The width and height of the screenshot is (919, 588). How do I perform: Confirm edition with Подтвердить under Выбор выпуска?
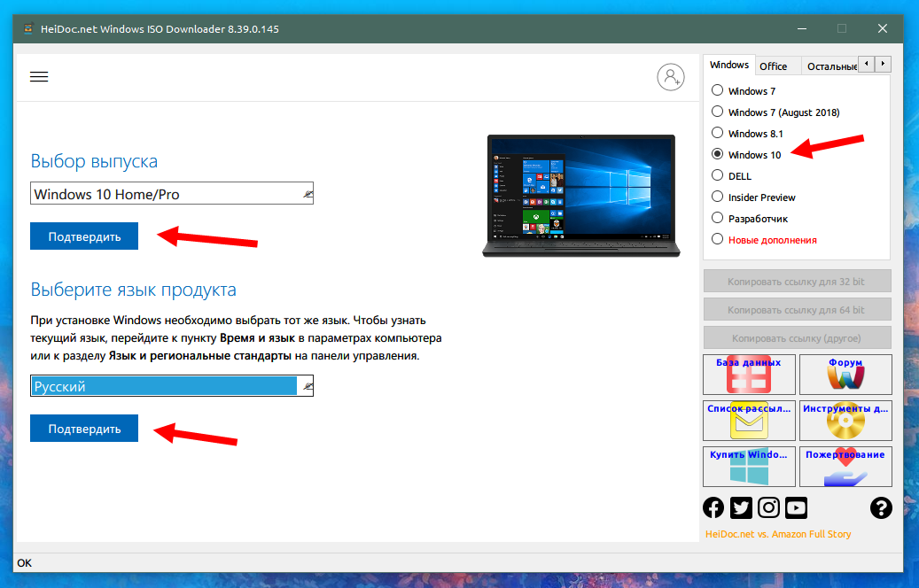[x=84, y=236]
